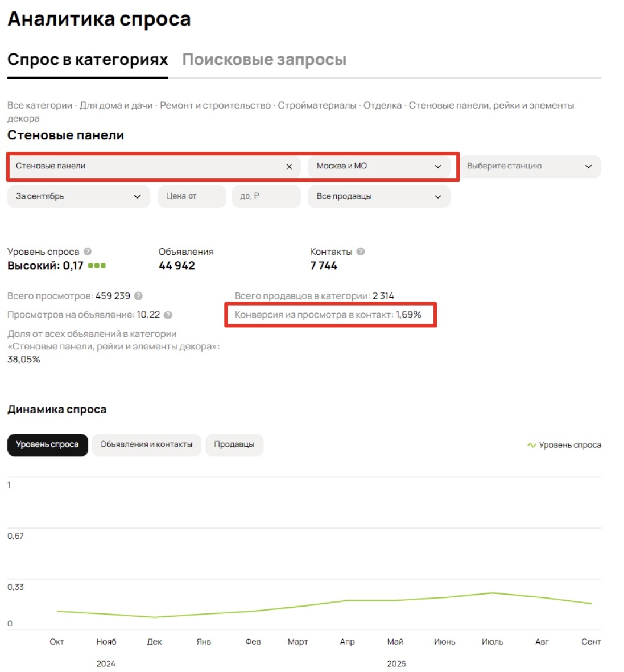624x672 pixels.
Task: Switch chart to Объявления и контакты view
Action: (x=146, y=445)
